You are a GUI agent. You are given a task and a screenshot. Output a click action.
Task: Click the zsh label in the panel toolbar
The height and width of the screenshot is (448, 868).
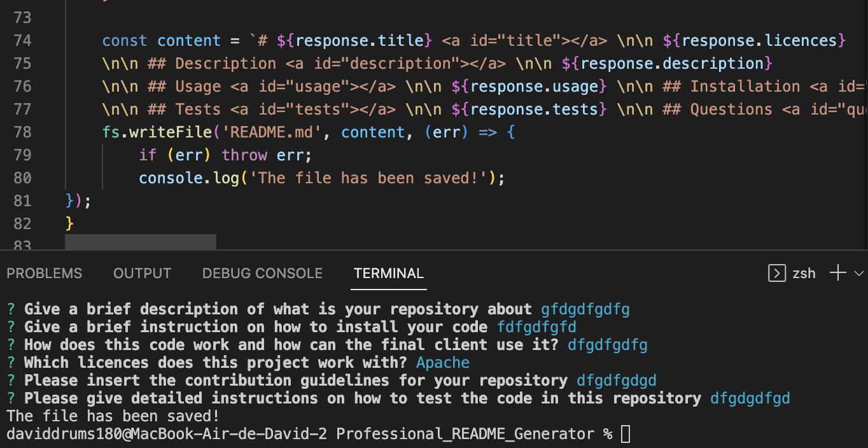(x=804, y=273)
